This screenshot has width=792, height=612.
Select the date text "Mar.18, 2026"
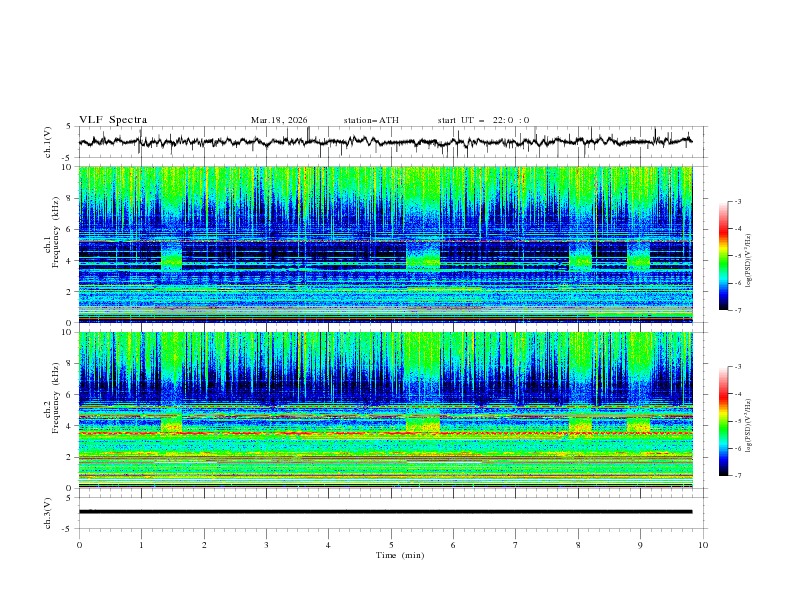coord(279,120)
